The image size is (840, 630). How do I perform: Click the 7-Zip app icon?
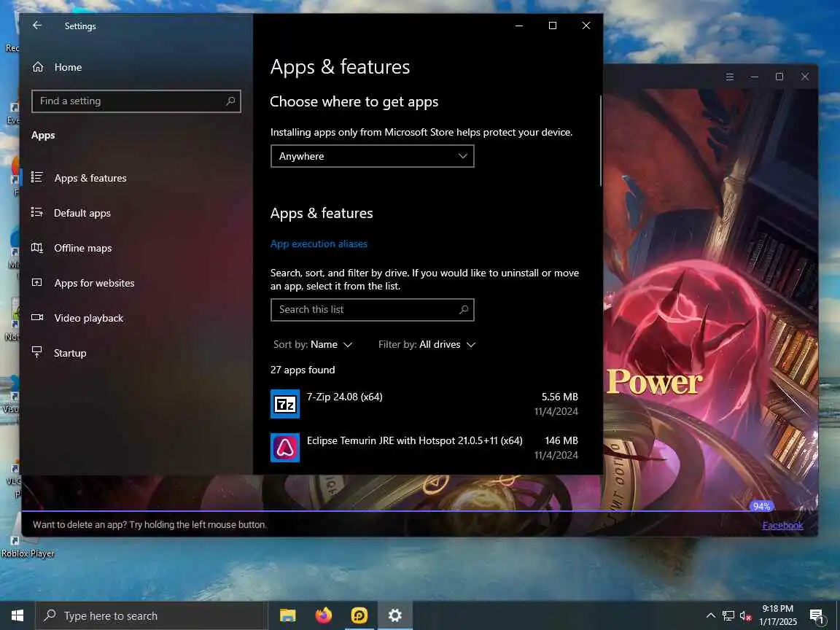pos(285,404)
